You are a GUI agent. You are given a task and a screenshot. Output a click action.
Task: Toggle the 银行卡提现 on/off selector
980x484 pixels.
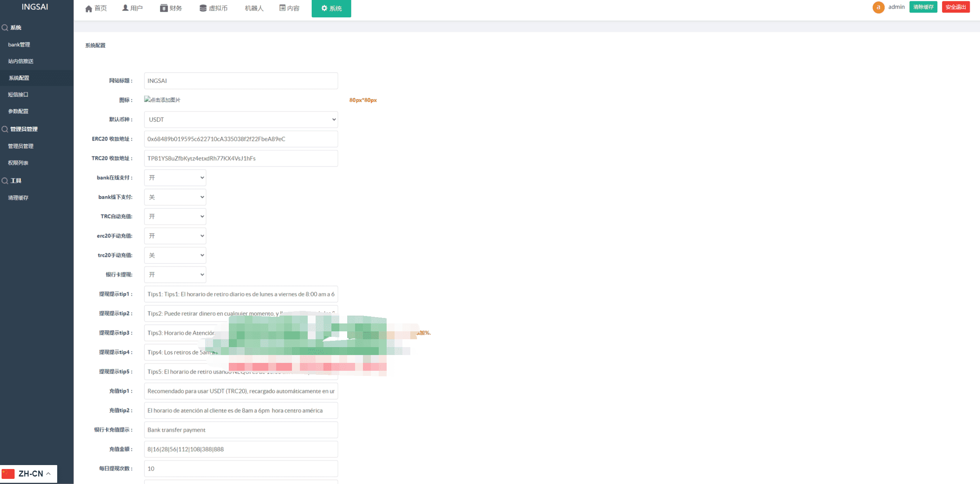175,275
